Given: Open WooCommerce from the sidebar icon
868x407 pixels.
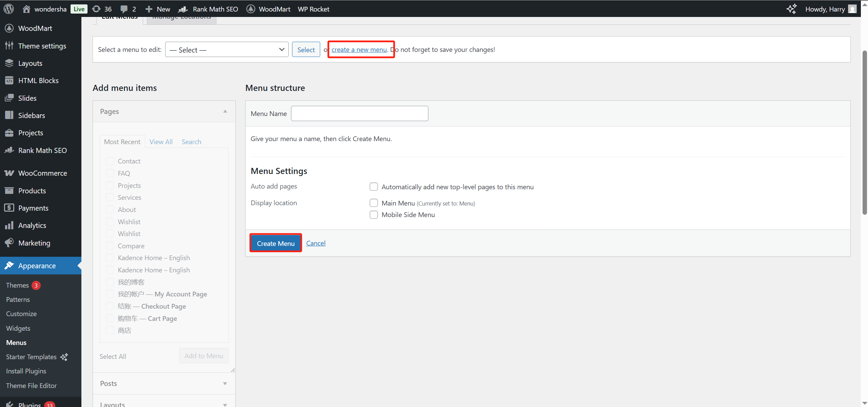Looking at the screenshot, I should pos(9,173).
